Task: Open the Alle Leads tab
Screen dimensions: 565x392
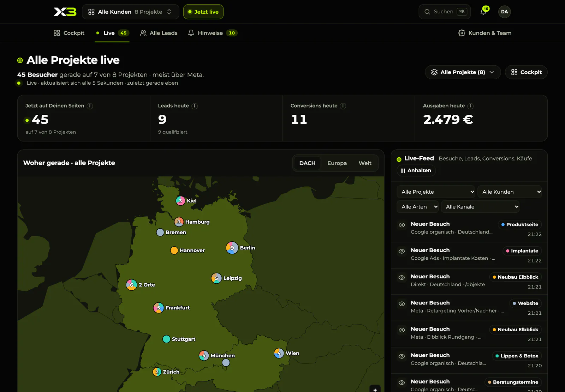Action: coord(159,33)
